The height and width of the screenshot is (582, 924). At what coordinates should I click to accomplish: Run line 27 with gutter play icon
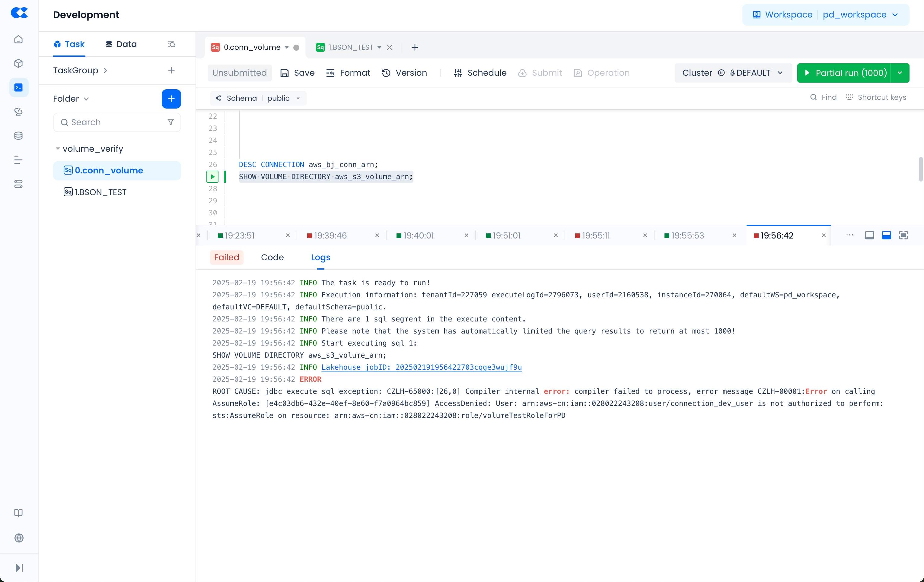pyautogui.click(x=212, y=177)
